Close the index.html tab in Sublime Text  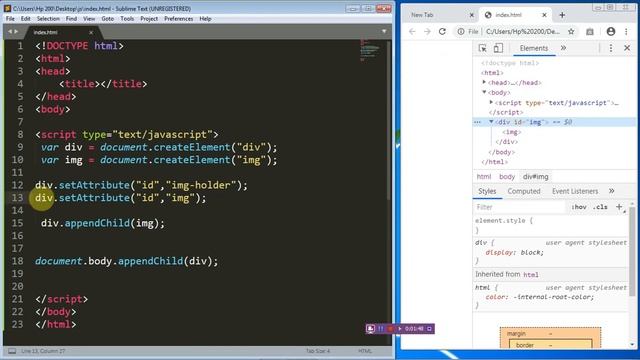[x=91, y=32]
